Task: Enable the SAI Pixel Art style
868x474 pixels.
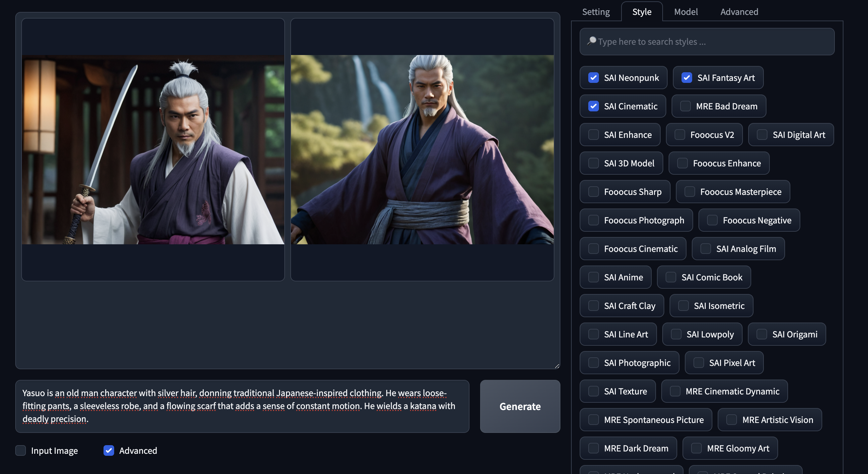Action: tap(698, 363)
